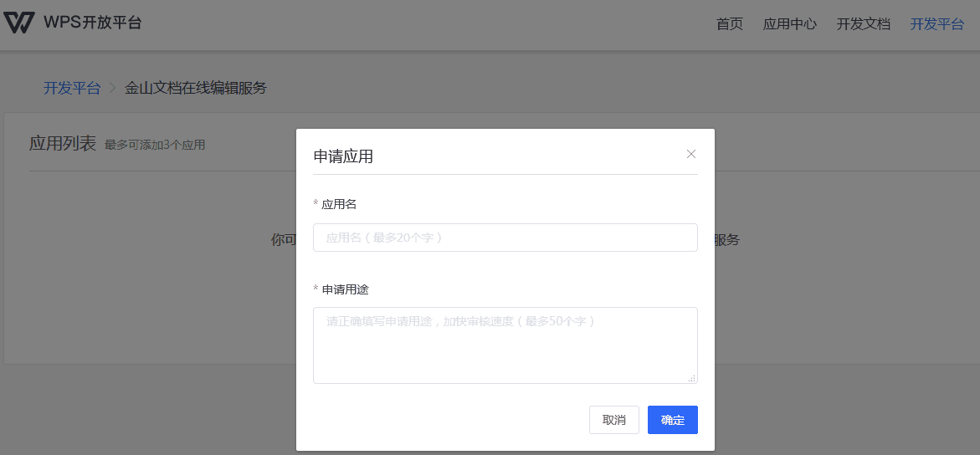Click the 金山文档在线编辑服务 breadcrumb
This screenshot has width=980, height=455.
[196, 88]
